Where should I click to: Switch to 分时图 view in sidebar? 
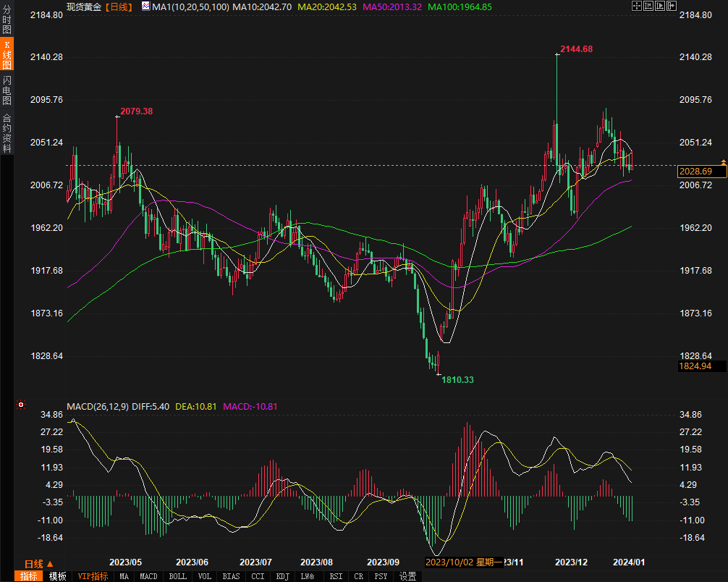[7, 21]
